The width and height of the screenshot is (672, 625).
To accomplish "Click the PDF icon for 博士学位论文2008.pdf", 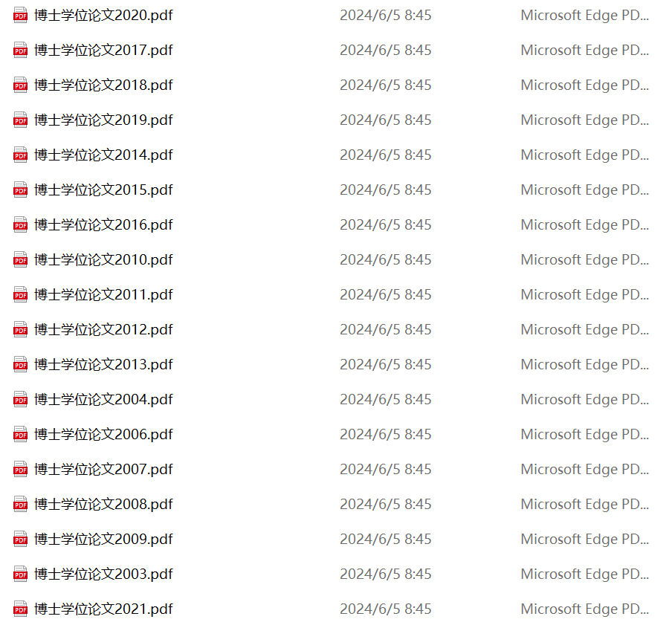I will pyautogui.click(x=20, y=505).
